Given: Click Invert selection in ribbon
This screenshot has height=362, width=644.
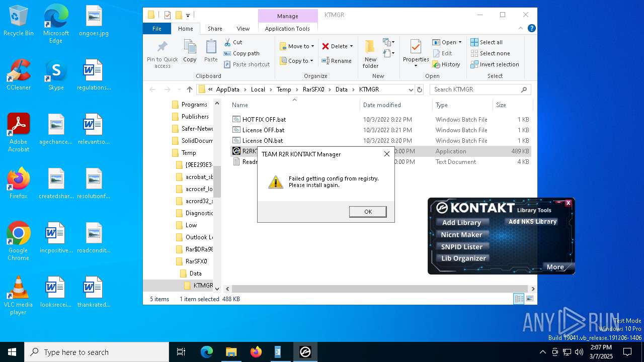Looking at the screenshot, I should [495, 64].
